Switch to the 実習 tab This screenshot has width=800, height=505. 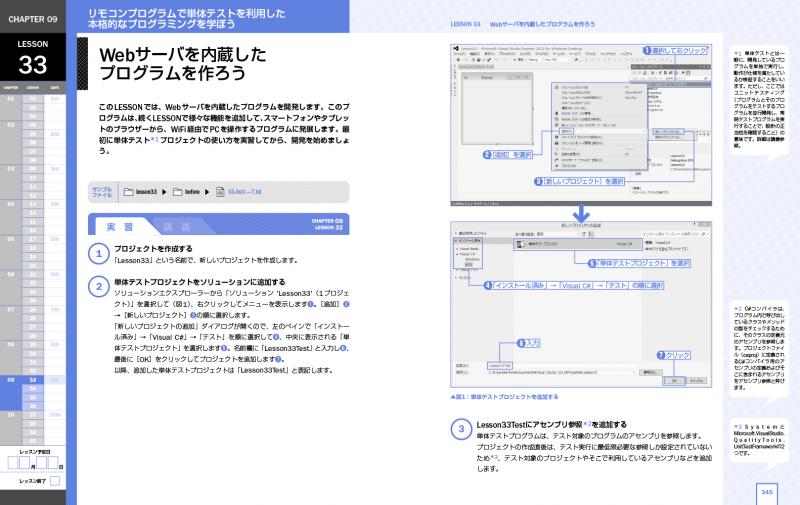pos(119,226)
